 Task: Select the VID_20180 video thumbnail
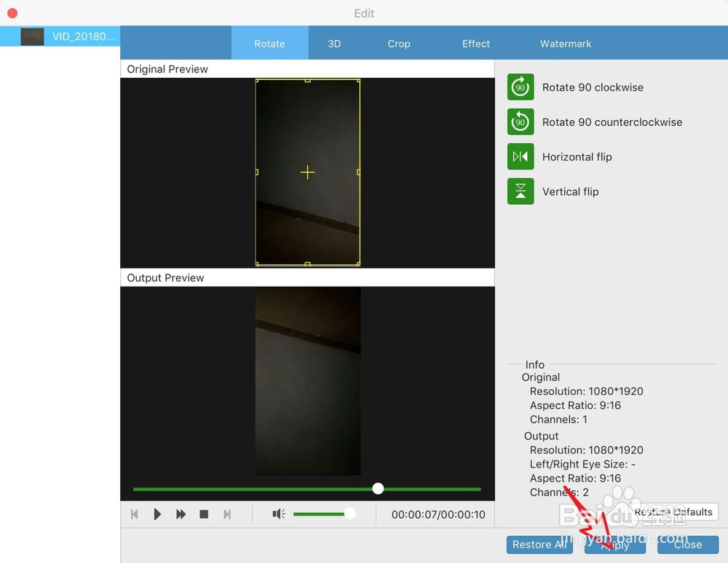(x=32, y=36)
